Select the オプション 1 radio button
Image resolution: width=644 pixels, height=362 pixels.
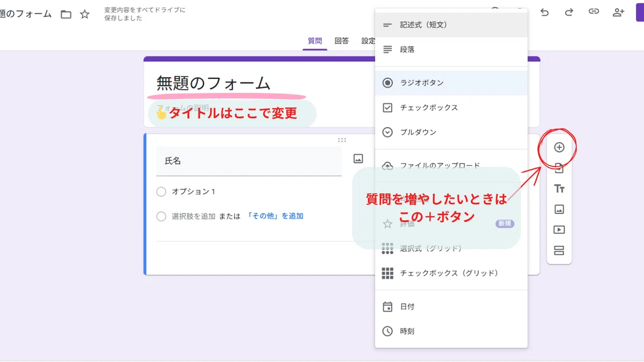pos(161,192)
